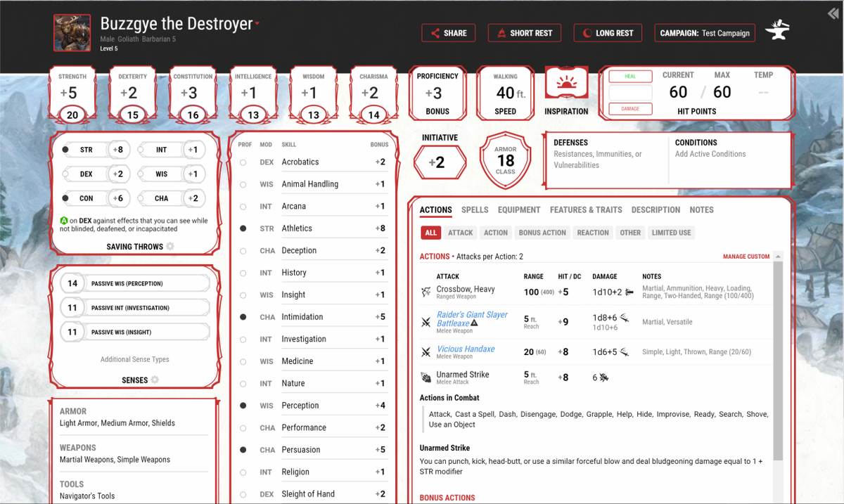This screenshot has width=844, height=504.
Task: Filter actions by Limited Use
Action: [x=671, y=233]
